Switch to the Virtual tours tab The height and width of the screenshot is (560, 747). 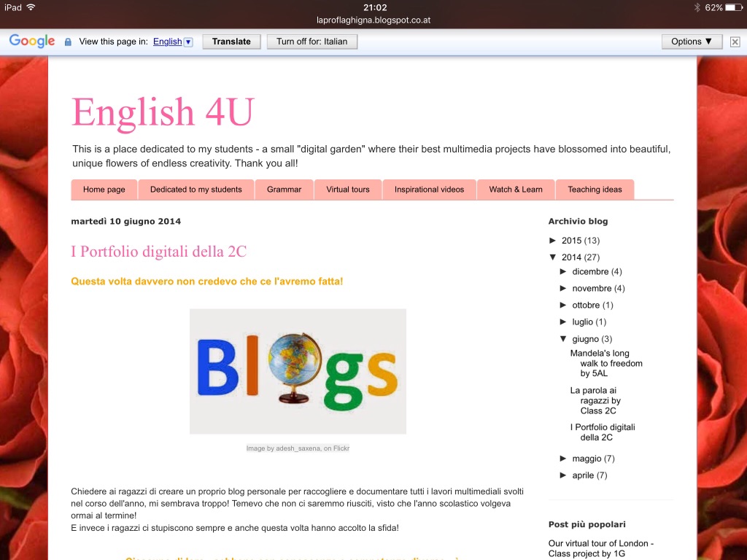pyautogui.click(x=347, y=190)
